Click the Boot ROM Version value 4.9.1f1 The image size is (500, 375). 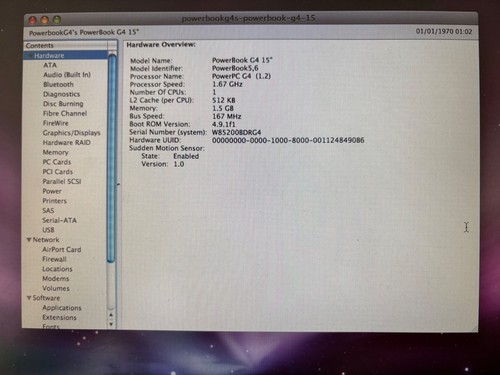224,124
